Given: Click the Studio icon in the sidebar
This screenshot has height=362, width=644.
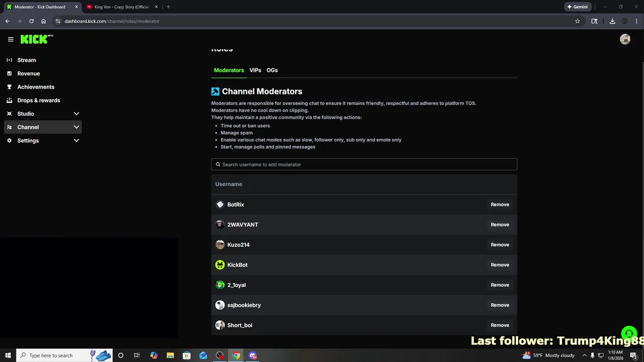Looking at the screenshot, I should tap(9, 114).
